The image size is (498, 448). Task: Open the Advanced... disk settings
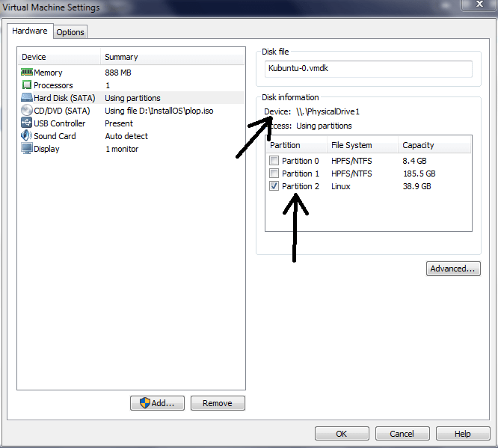(x=453, y=269)
